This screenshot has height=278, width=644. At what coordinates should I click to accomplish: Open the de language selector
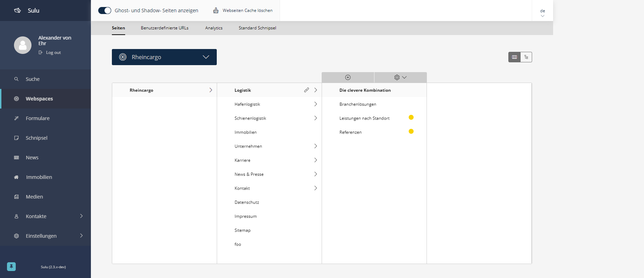542,13
